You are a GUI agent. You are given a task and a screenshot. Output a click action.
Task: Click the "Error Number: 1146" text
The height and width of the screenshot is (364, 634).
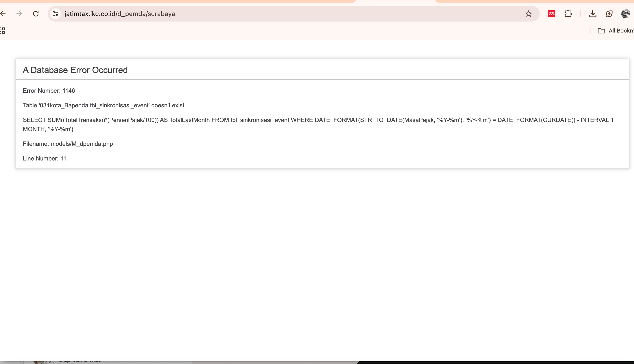[x=49, y=91]
